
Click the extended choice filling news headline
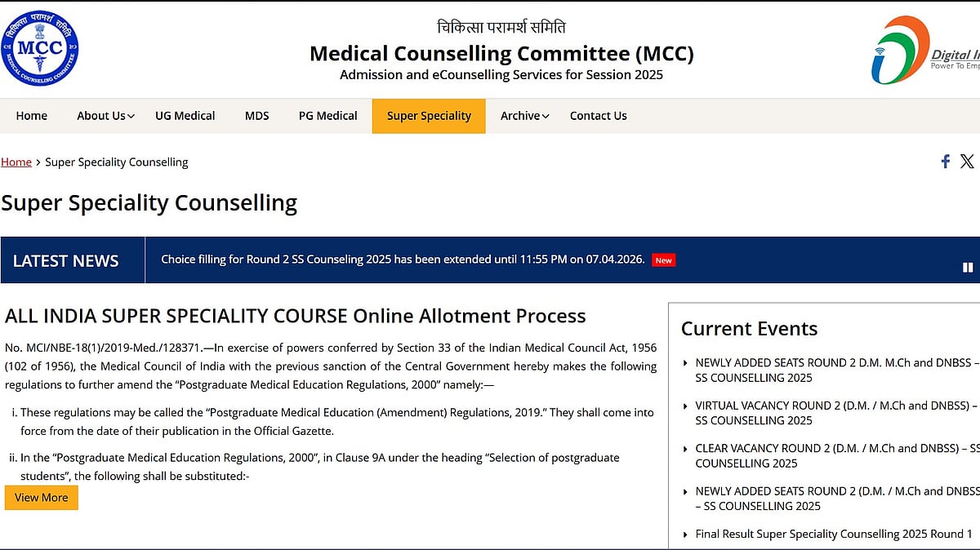coord(403,259)
